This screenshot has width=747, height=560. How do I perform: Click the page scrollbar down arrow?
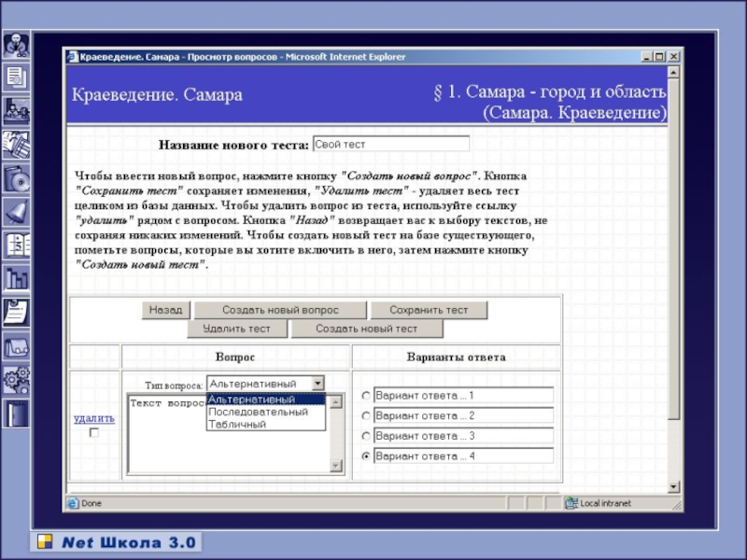tap(673, 486)
